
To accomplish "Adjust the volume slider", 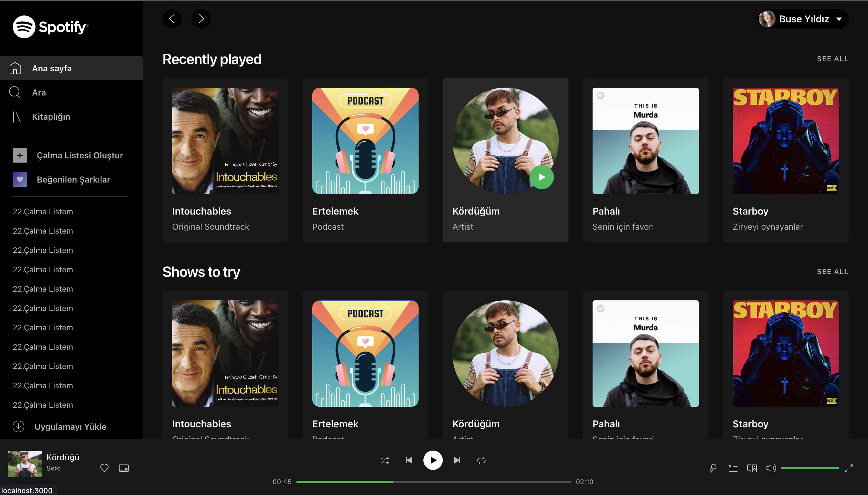I will (810, 468).
